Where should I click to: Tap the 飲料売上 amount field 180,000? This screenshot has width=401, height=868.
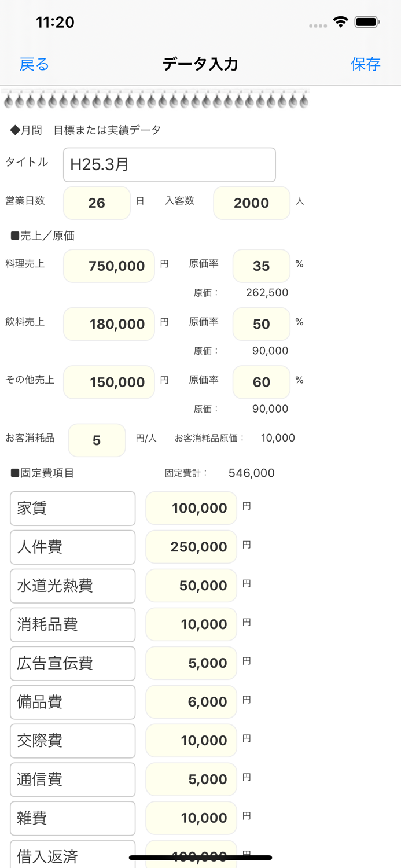click(x=109, y=324)
